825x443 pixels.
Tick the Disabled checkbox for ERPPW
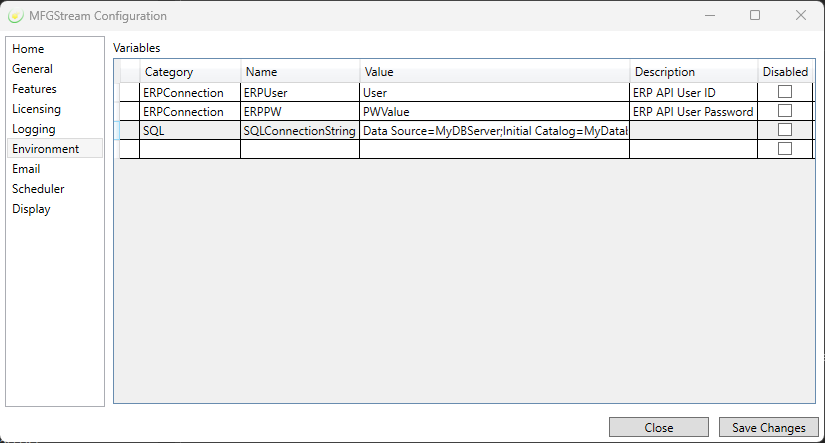[x=785, y=111]
